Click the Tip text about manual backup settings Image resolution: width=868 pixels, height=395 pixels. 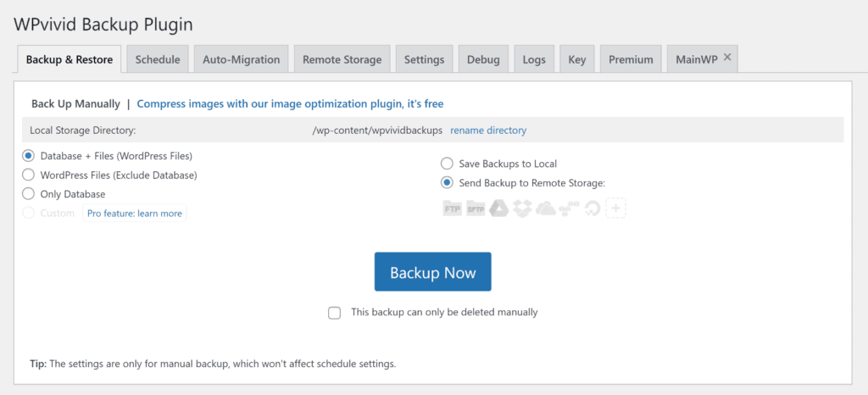pos(213,364)
